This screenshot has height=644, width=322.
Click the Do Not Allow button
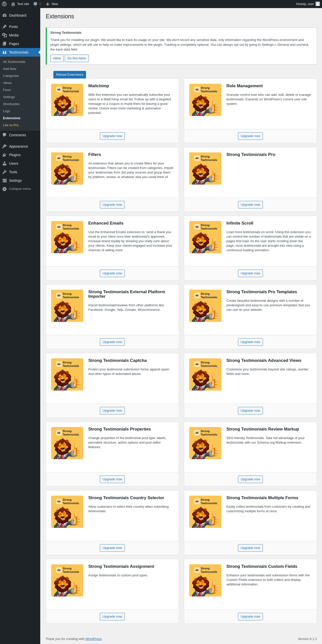77,58
